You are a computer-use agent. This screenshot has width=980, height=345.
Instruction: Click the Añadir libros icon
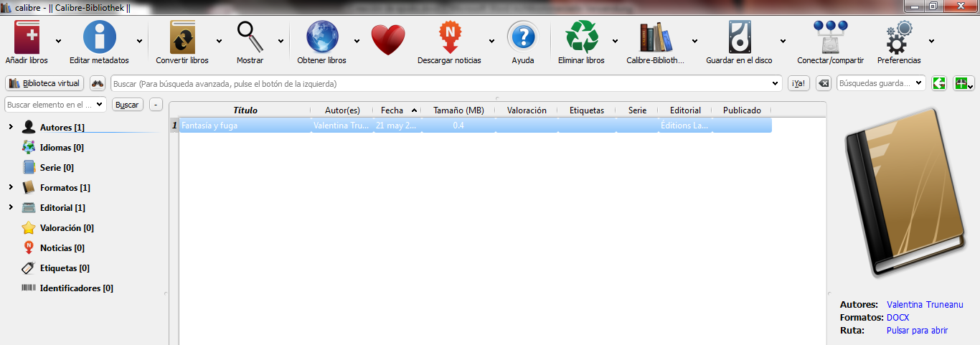point(27,39)
